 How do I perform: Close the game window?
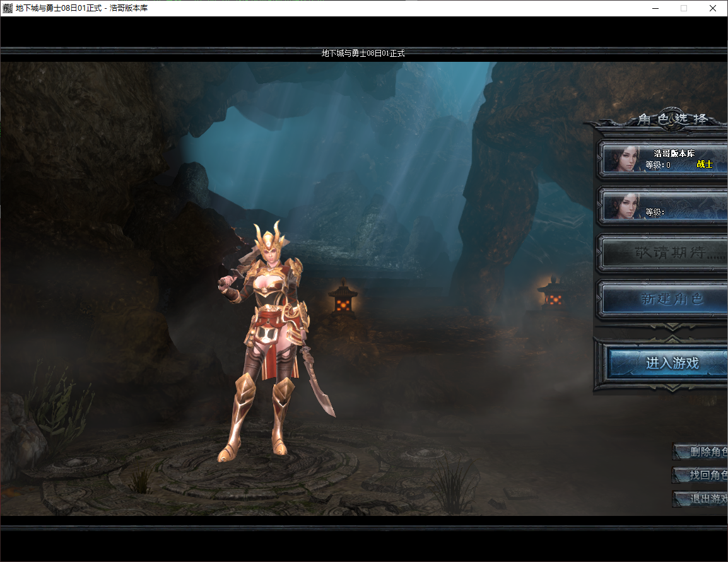click(713, 8)
